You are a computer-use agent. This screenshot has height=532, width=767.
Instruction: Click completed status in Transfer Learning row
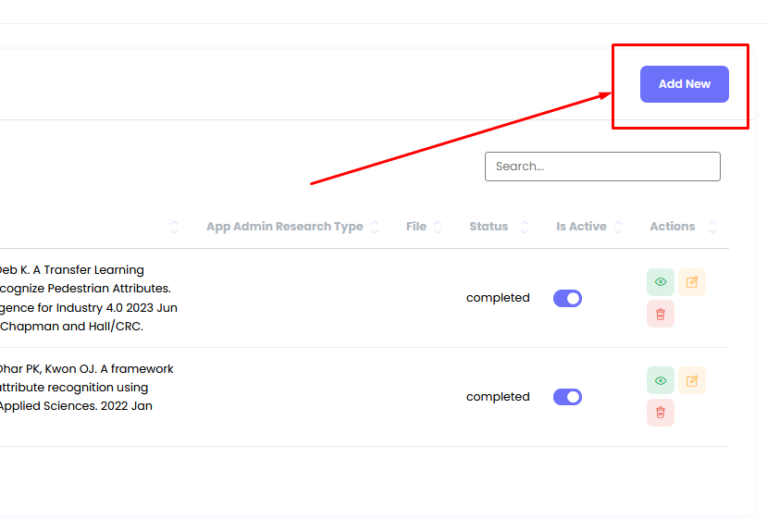click(x=498, y=298)
